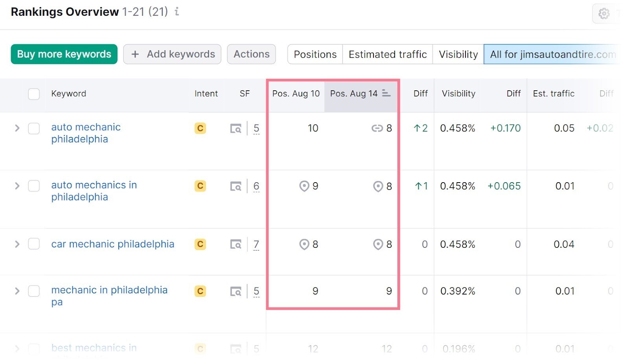Screen dimensions: 629x364
Task: Click the Commercial intent badge for auto mechanic philadelphia
Action: 200,128
